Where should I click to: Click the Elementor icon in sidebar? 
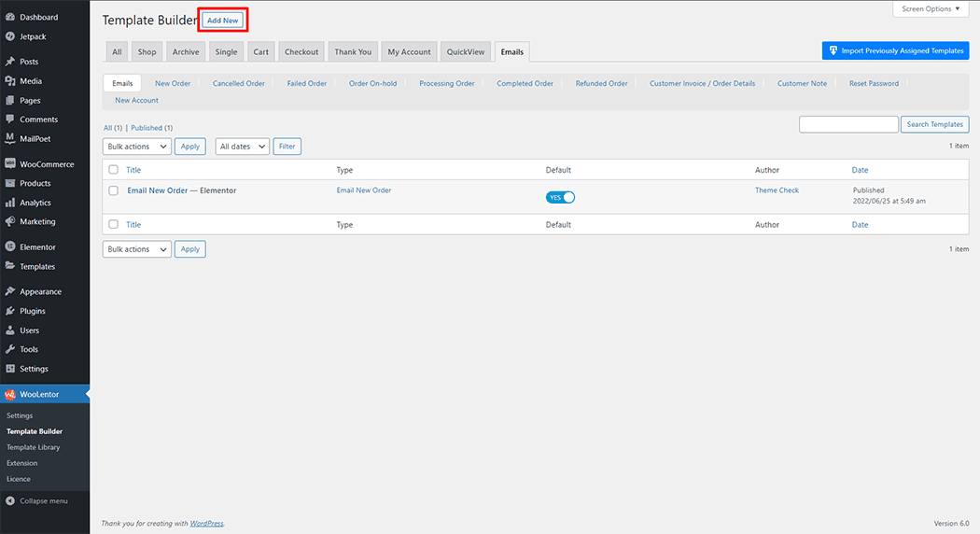(x=9, y=247)
